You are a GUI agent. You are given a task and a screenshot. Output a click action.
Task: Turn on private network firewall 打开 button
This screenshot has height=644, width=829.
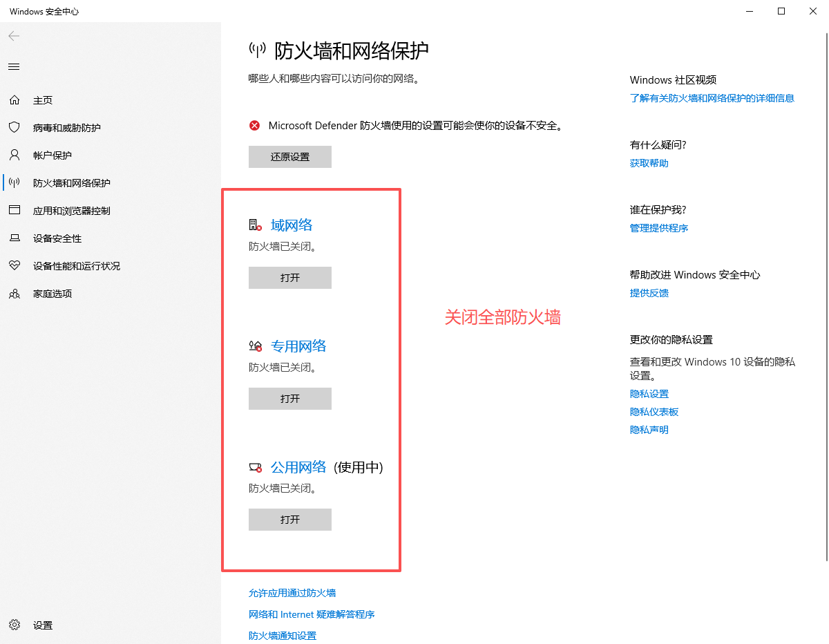[290, 399]
